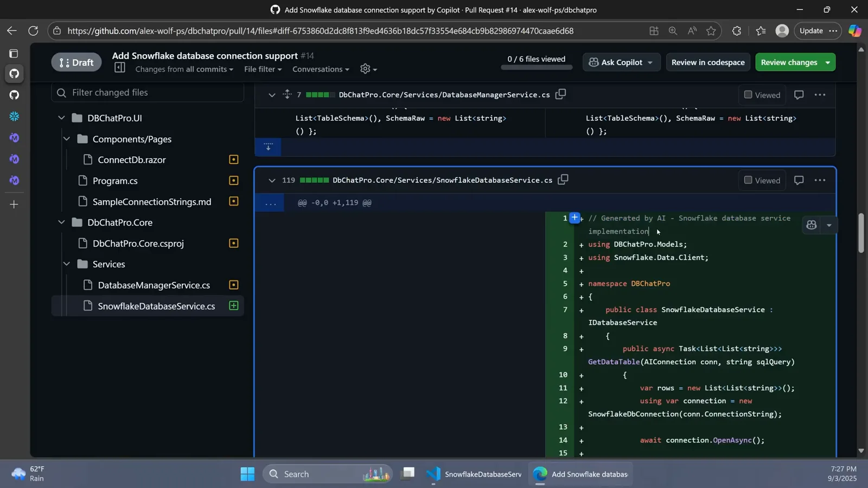This screenshot has width=868, height=488.
Task: Add a new sidebar app with the plus icon
Action: pyautogui.click(x=14, y=204)
